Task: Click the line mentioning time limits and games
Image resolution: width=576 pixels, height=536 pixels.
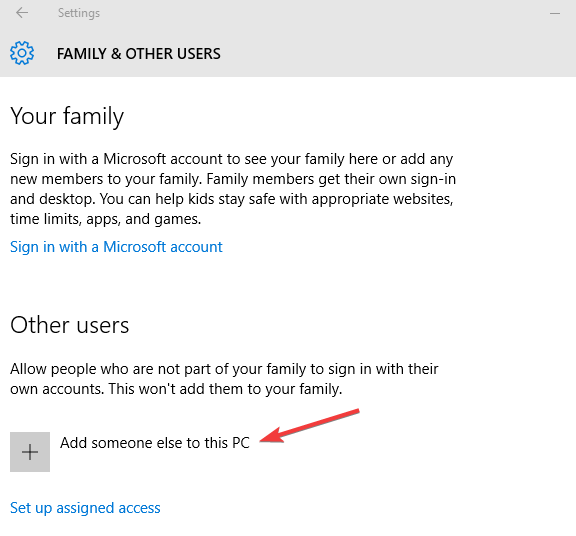Action: click(105, 219)
